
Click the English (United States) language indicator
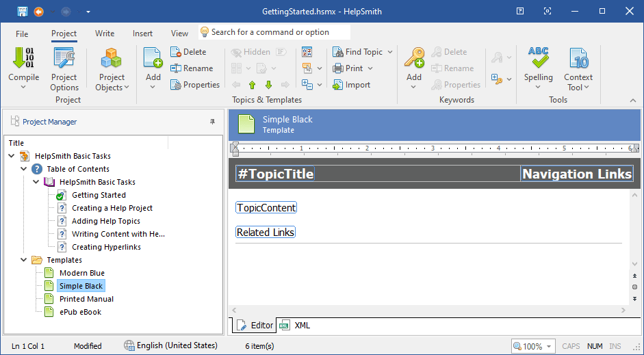(170, 345)
